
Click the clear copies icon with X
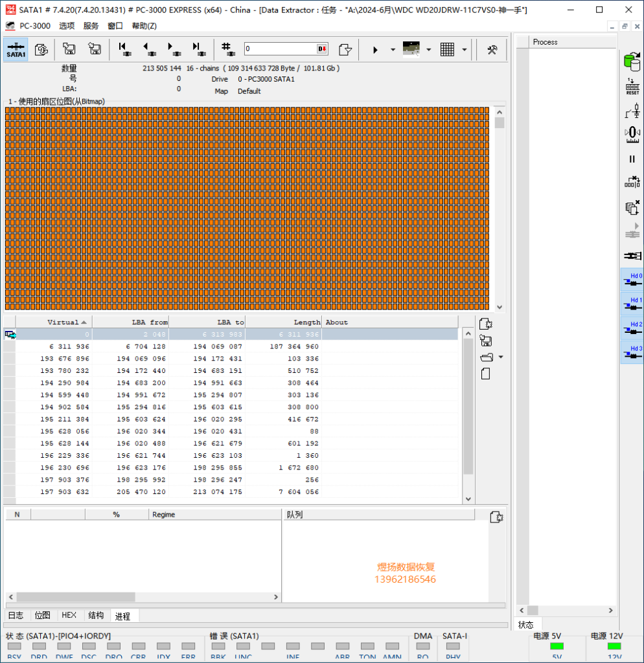[632, 207]
